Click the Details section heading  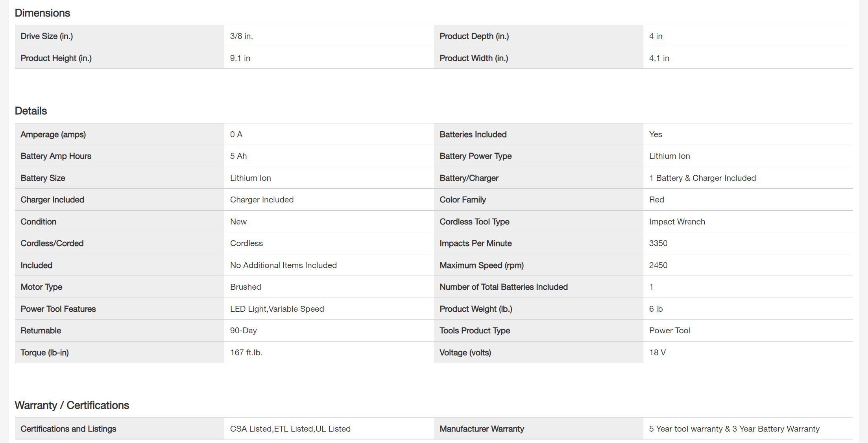pos(31,111)
